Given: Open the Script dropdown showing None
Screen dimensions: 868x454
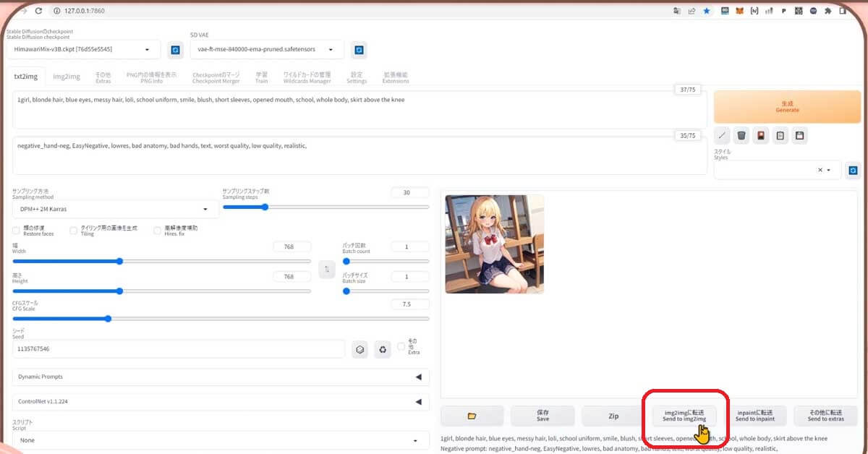Looking at the screenshot, I should click(217, 440).
